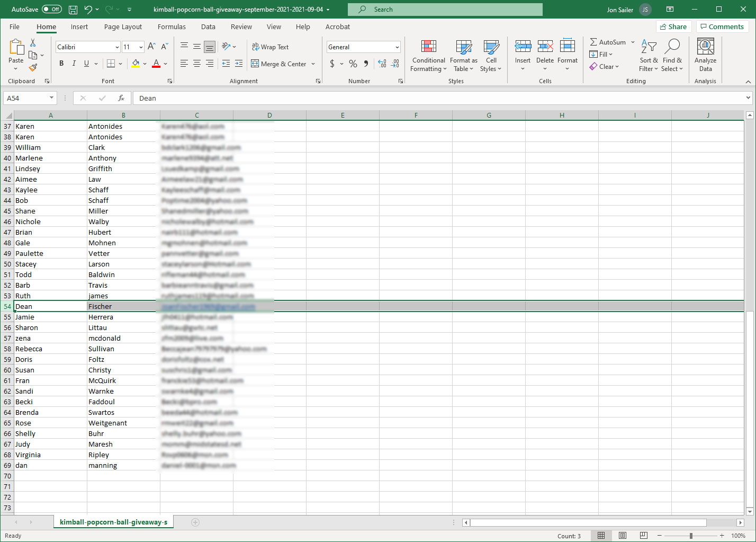The image size is (756, 542).
Task: Select cell containing Weitgenant
Action: tap(123, 423)
